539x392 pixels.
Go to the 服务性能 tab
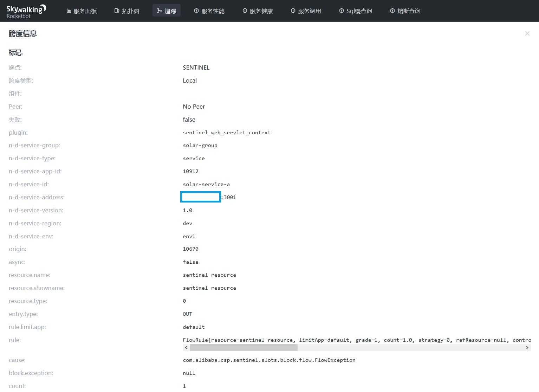tap(209, 11)
